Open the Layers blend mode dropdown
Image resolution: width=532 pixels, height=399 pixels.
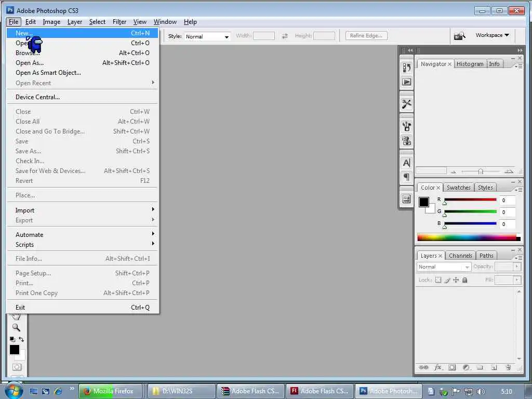[444, 267]
